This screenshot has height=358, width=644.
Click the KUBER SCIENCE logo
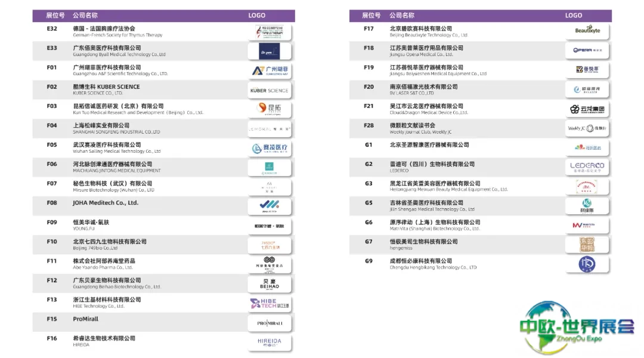click(x=270, y=90)
